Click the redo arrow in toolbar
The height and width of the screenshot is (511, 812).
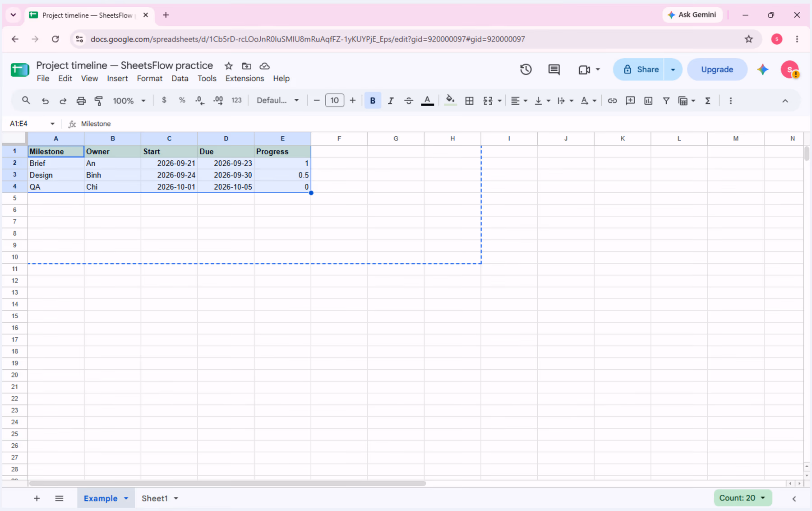click(63, 101)
